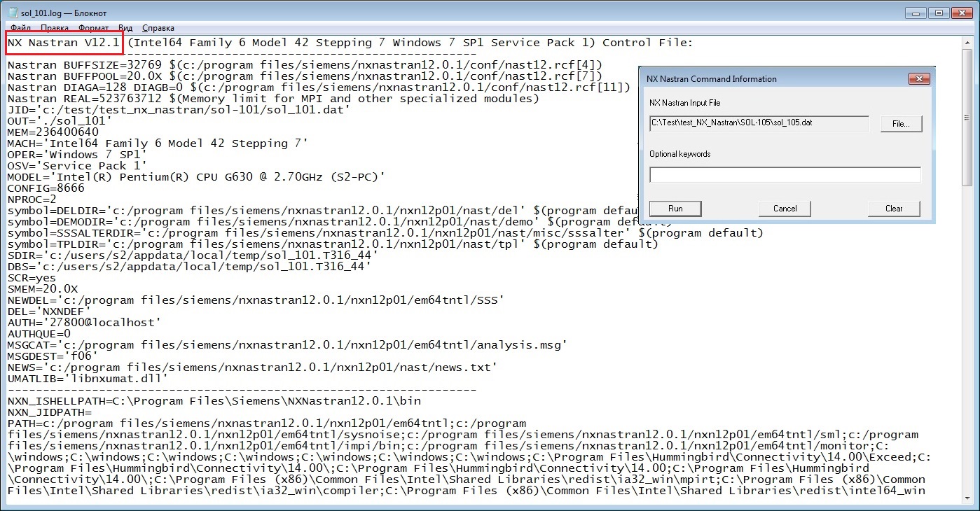Click the line 'CONFIG=8666'

point(46,188)
